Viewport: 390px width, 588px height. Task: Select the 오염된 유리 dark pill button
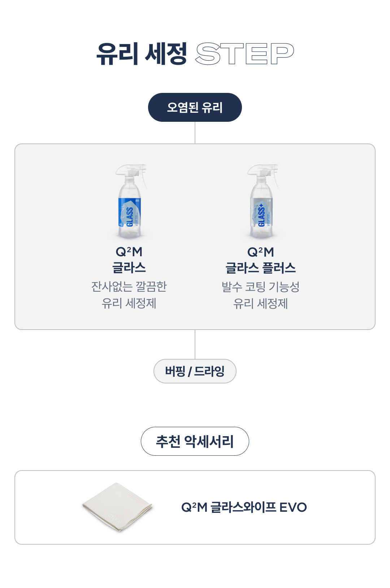pos(195,107)
